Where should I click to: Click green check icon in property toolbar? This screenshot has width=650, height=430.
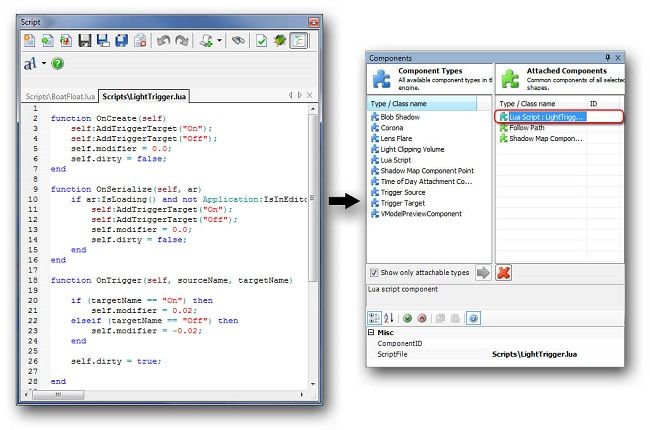click(x=407, y=318)
